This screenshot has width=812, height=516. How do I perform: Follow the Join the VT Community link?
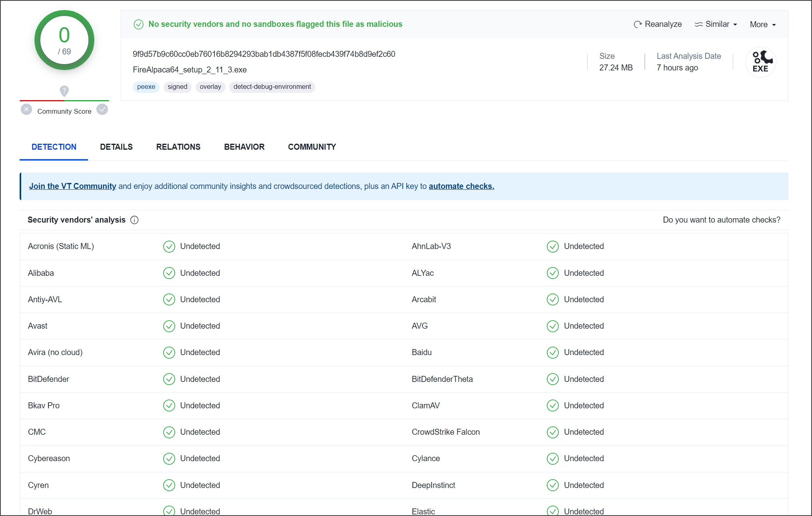(72, 186)
